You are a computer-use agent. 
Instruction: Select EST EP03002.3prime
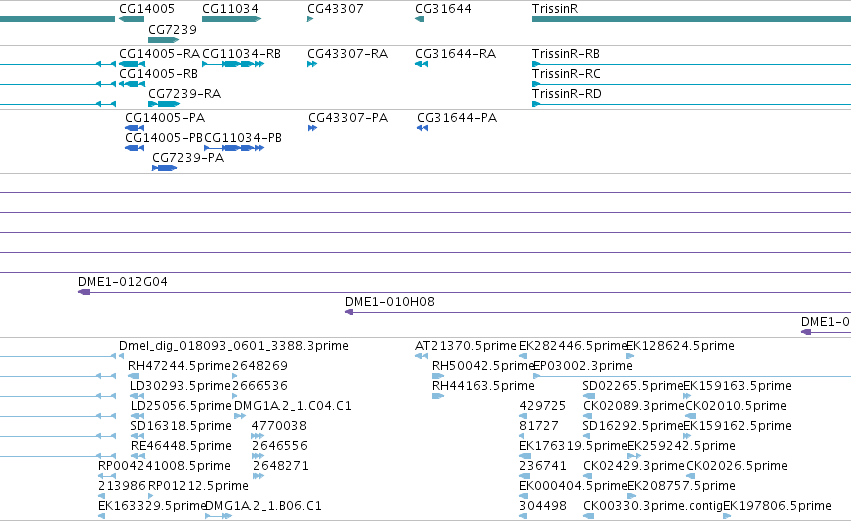583,366
